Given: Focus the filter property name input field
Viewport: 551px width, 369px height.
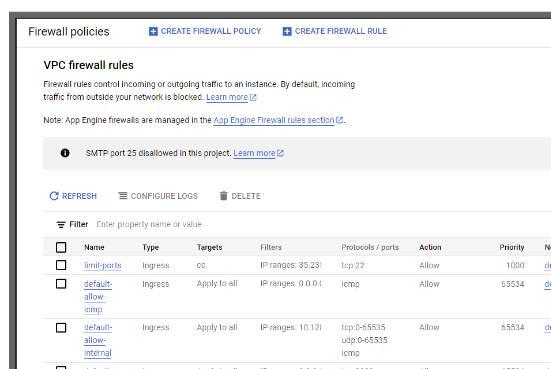Looking at the screenshot, I should pyautogui.click(x=149, y=224).
